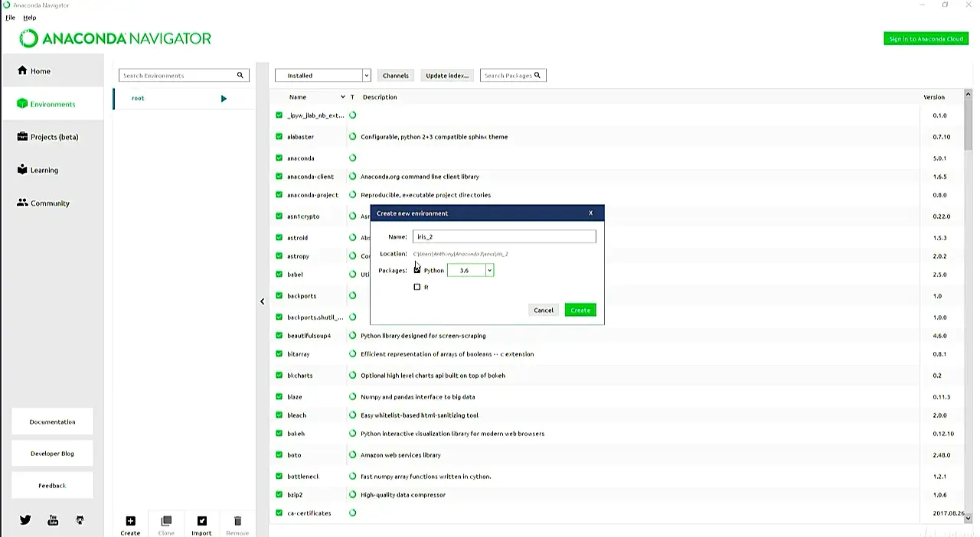Click the Version column header
The height and width of the screenshot is (537, 980).
coord(934,97)
